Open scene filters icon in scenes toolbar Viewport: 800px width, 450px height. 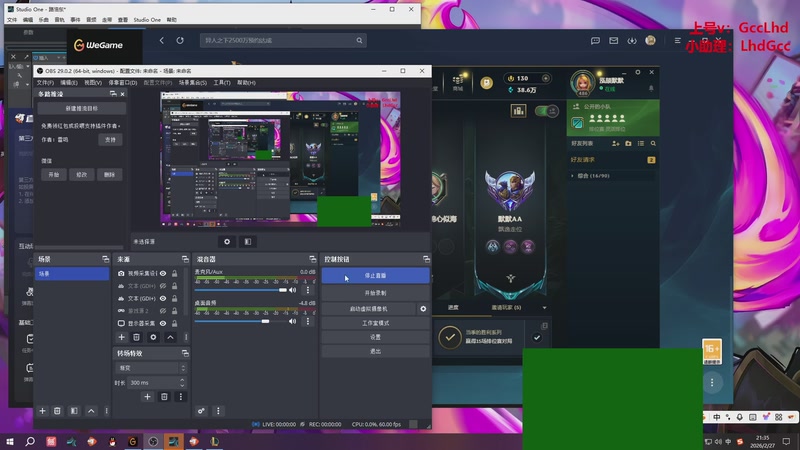tap(74, 411)
